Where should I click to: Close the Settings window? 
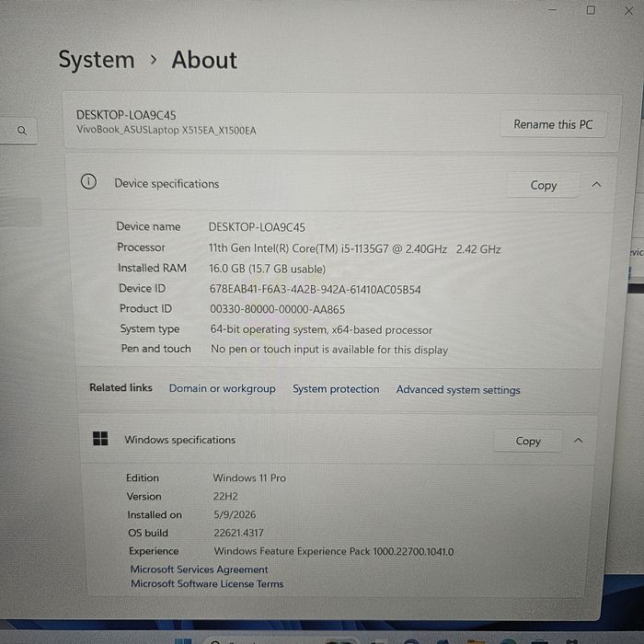(628, 11)
